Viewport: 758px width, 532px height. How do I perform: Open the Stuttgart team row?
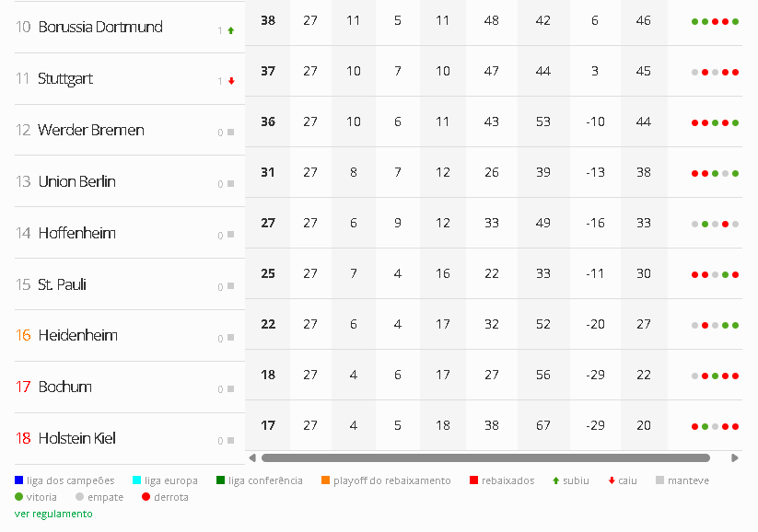click(x=65, y=79)
